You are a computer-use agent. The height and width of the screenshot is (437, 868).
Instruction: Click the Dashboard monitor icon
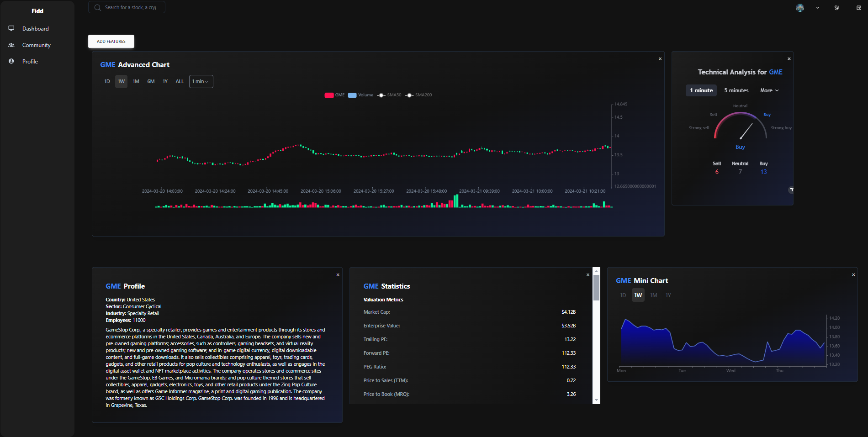click(11, 28)
